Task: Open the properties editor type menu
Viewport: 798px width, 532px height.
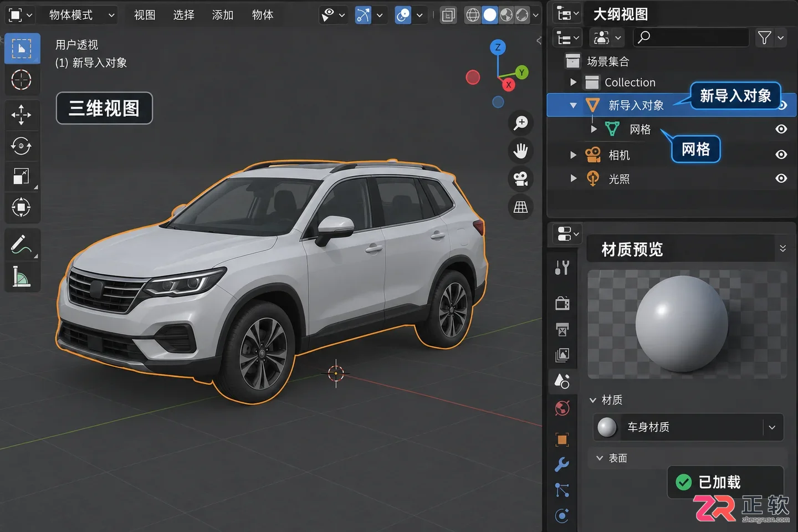Action: point(567,234)
